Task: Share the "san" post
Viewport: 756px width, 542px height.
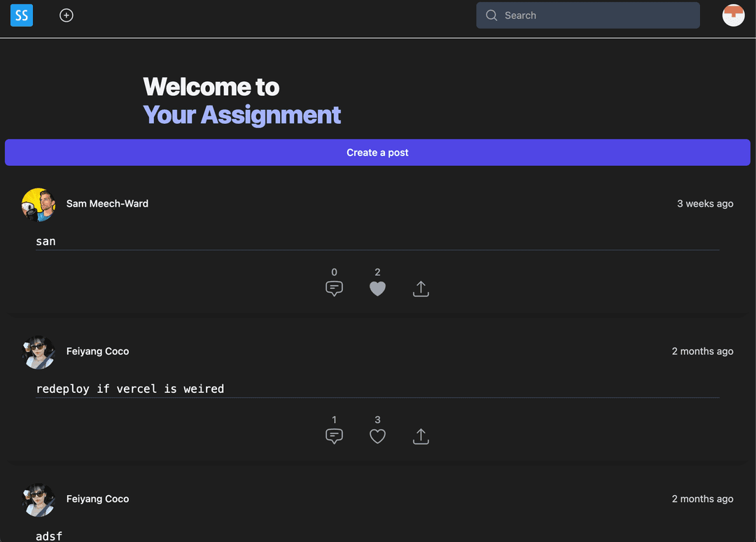Action: 421,289
